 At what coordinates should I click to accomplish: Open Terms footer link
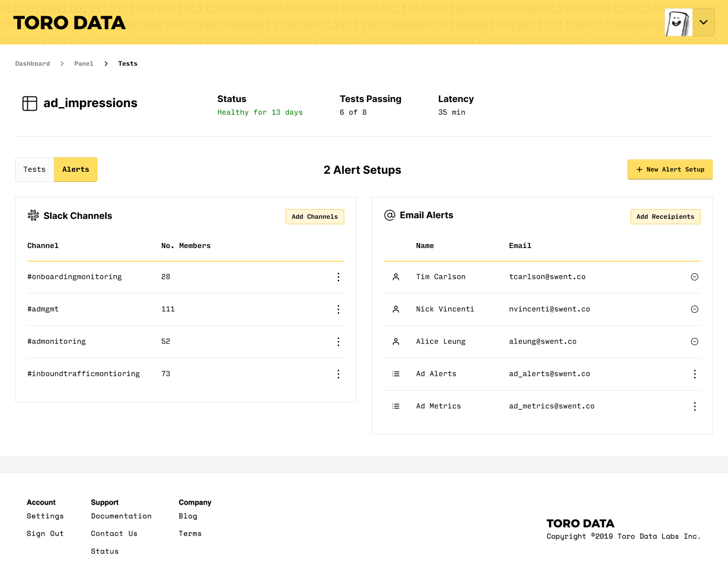pyautogui.click(x=190, y=533)
